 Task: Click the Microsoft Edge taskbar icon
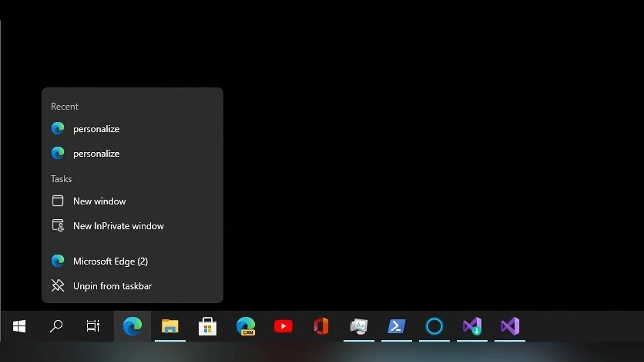[x=132, y=326]
